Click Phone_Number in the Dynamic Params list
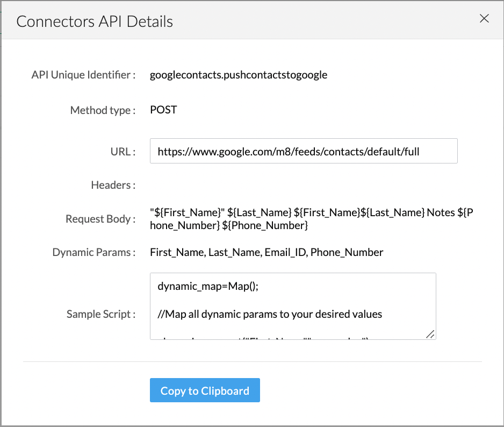Viewport: 504px width, 427px height. tap(347, 252)
